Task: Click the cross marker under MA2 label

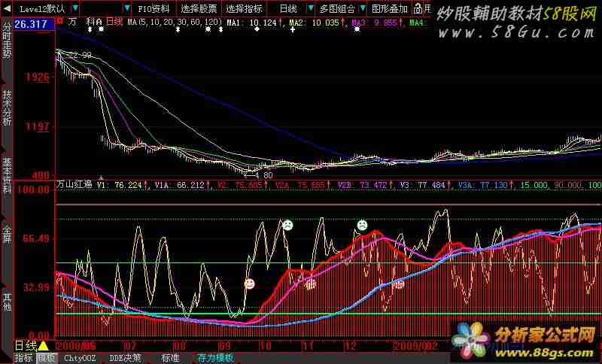Action: [293, 29]
